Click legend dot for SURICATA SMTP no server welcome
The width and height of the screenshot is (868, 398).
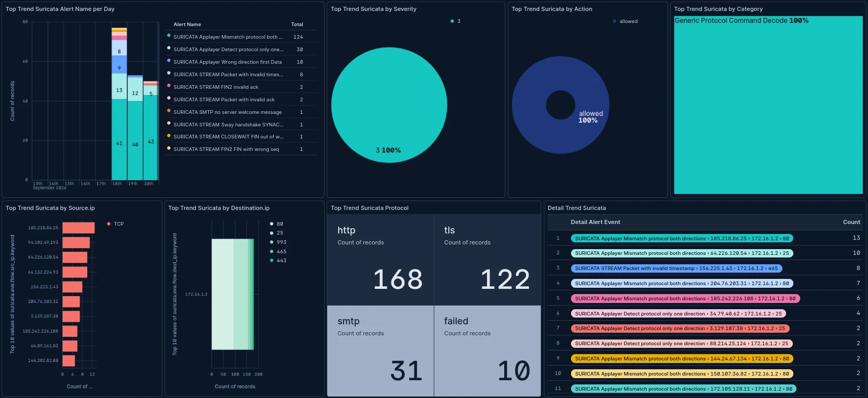tap(169, 111)
